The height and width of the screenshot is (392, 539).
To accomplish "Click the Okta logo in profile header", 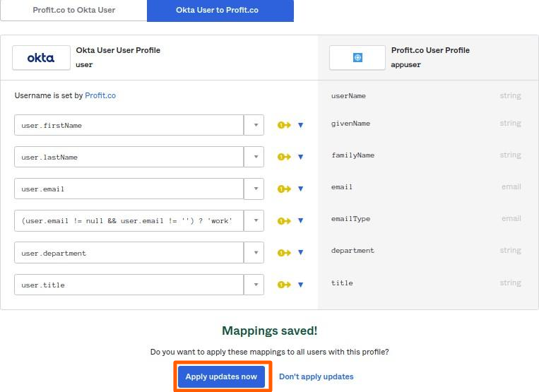I will point(41,58).
